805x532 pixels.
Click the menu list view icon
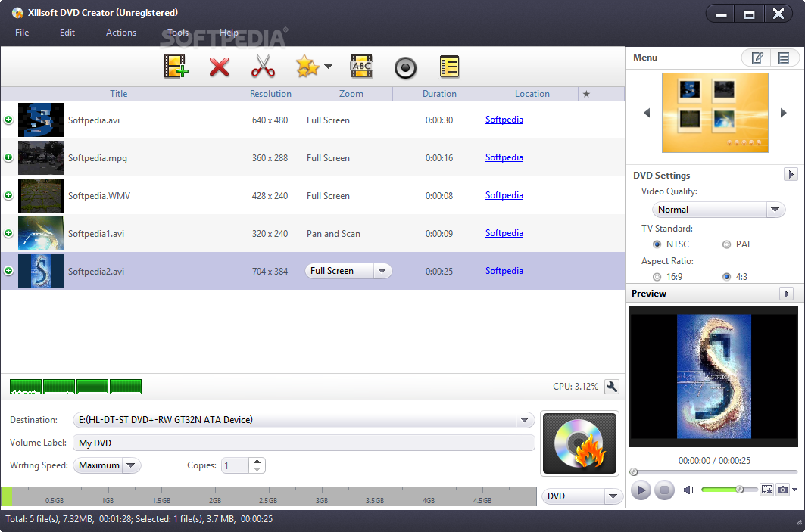tap(784, 58)
